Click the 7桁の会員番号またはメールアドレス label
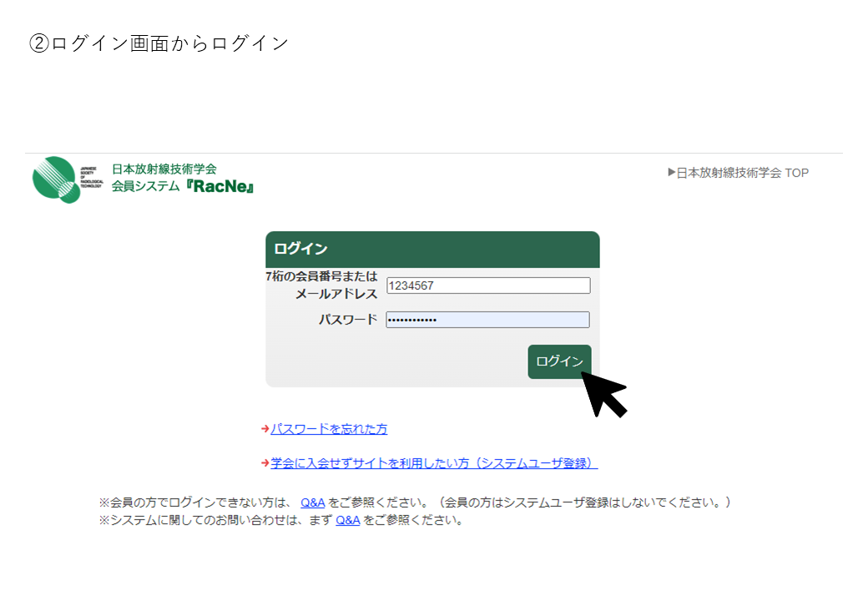868x601 pixels. 322,285
